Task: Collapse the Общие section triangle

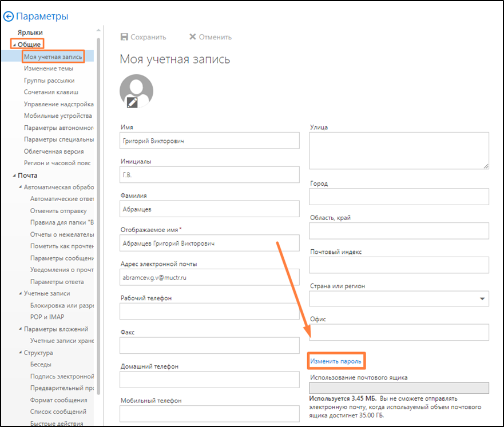Action: point(14,45)
